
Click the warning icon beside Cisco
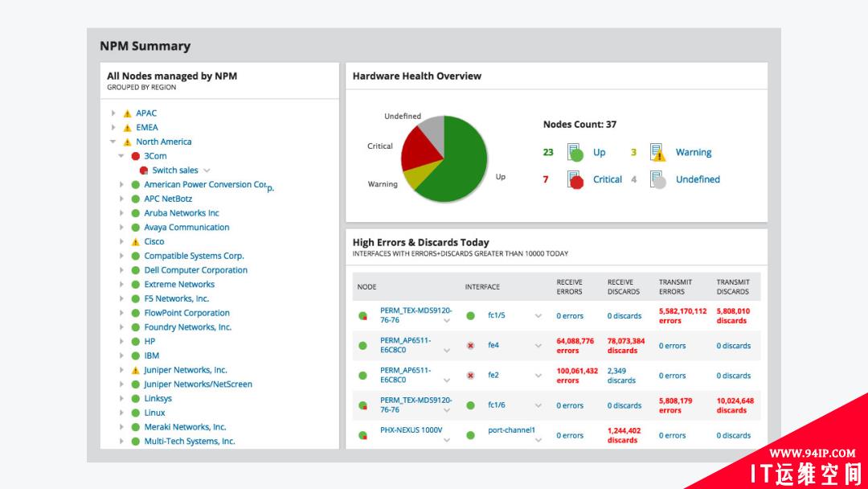click(136, 242)
